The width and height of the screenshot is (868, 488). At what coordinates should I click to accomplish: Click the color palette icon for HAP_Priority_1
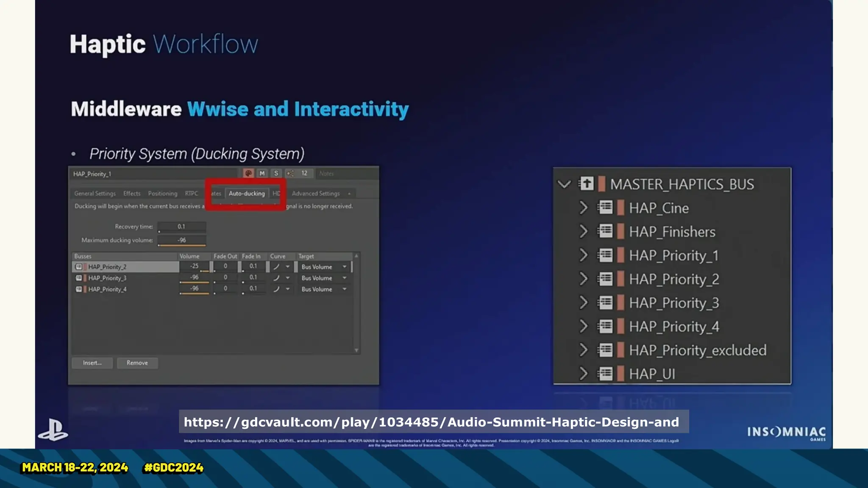pos(248,173)
